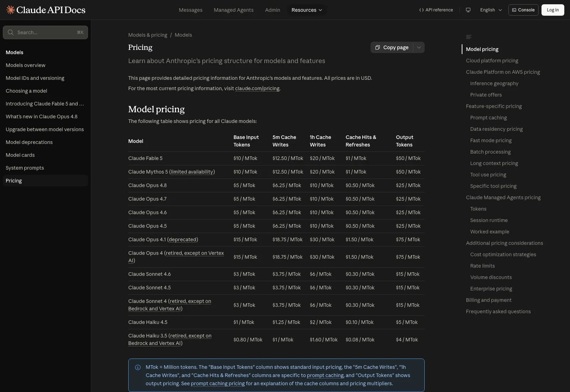The image size is (570, 392).
Task: Select Pricing in the sidebar
Action: pos(45,181)
